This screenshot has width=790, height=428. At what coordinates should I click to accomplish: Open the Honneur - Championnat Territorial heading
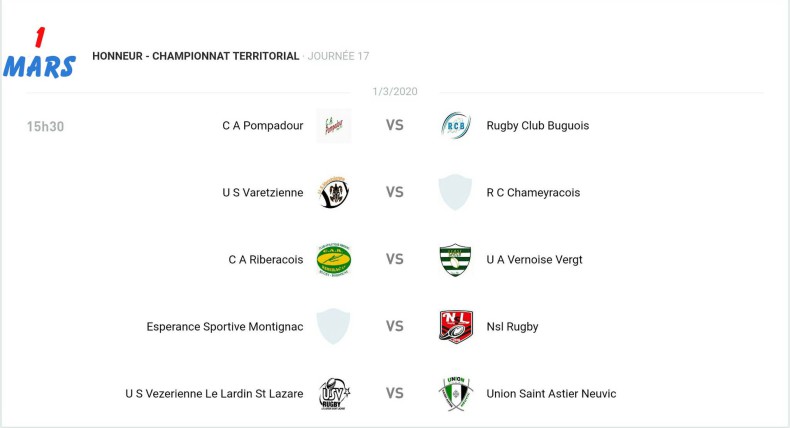click(195, 56)
